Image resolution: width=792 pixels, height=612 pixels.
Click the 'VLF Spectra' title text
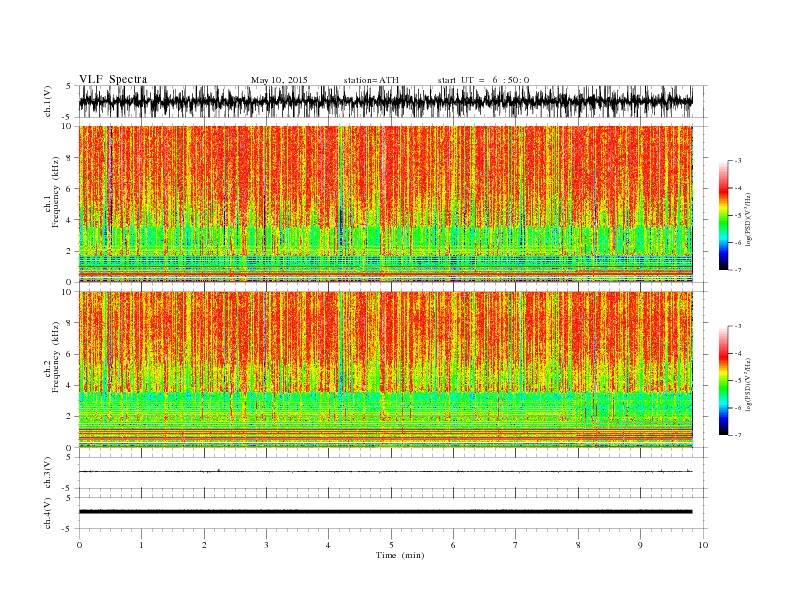pos(113,79)
